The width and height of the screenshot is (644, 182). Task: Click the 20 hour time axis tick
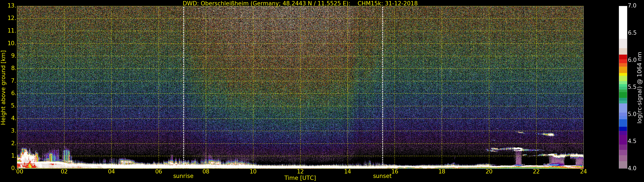[x=489, y=172]
